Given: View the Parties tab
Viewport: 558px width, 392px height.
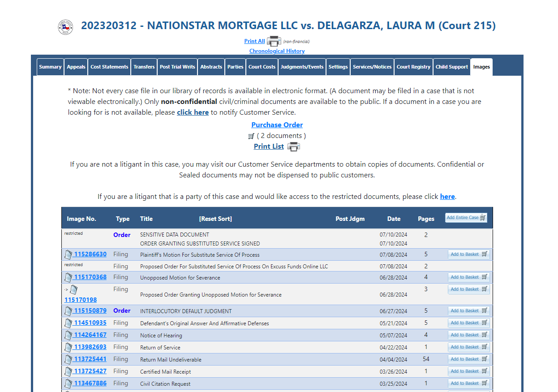Looking at the screenshot, I should tap(236, 67).
